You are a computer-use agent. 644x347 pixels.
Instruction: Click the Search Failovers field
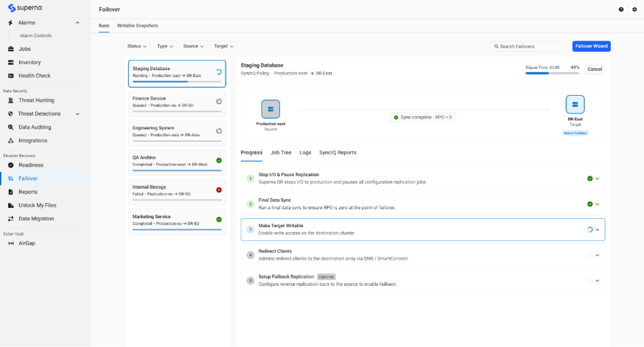528,46
